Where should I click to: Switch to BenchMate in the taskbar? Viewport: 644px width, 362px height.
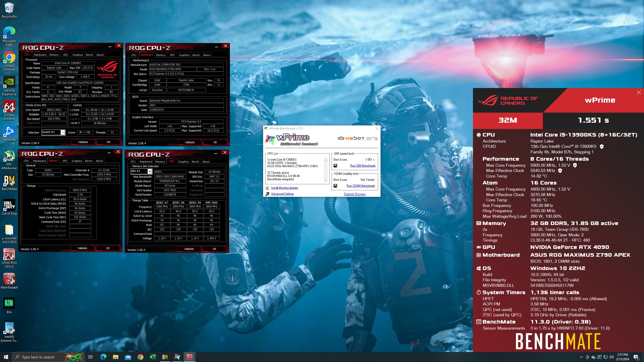(x=165, y=357)
